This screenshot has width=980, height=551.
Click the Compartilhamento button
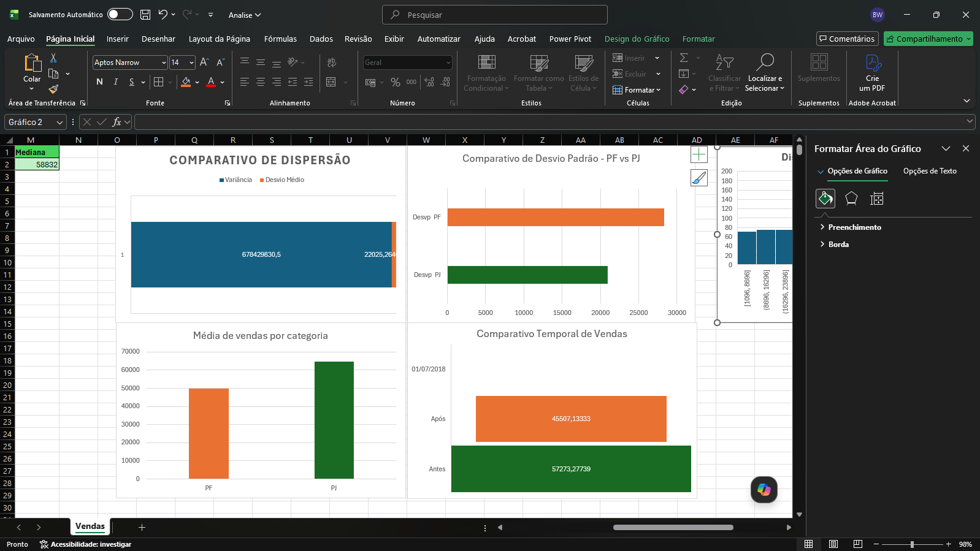pos(928,39)
